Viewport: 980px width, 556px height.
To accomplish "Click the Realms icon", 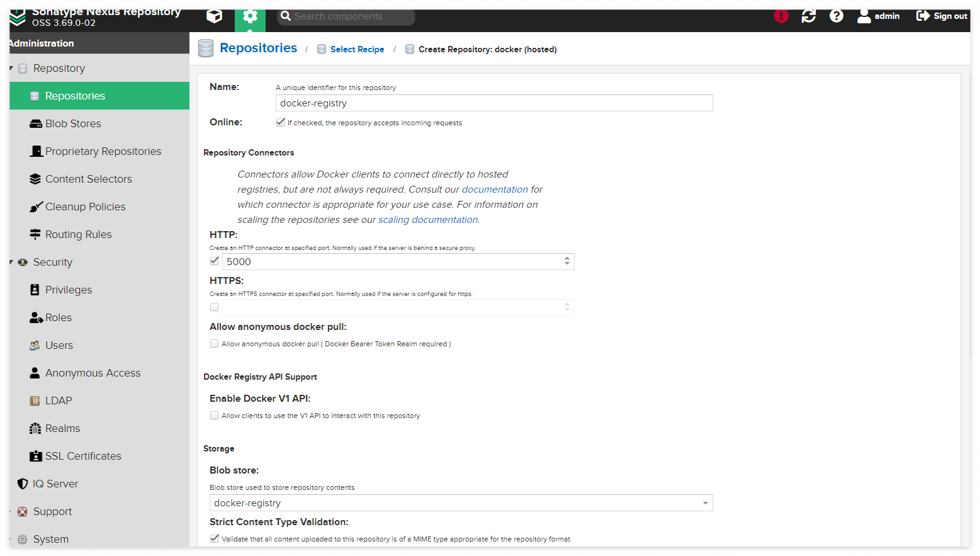I will coord(35,428).
